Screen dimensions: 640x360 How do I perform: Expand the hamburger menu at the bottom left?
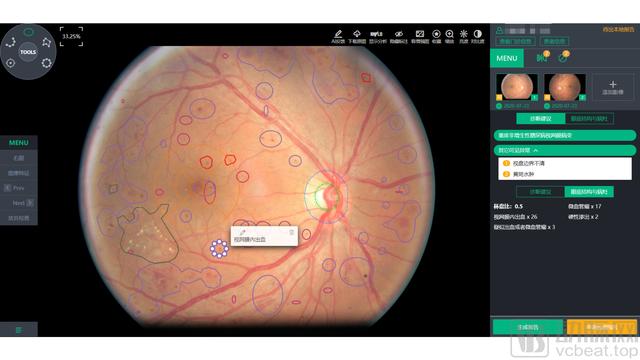click(19, 330)
